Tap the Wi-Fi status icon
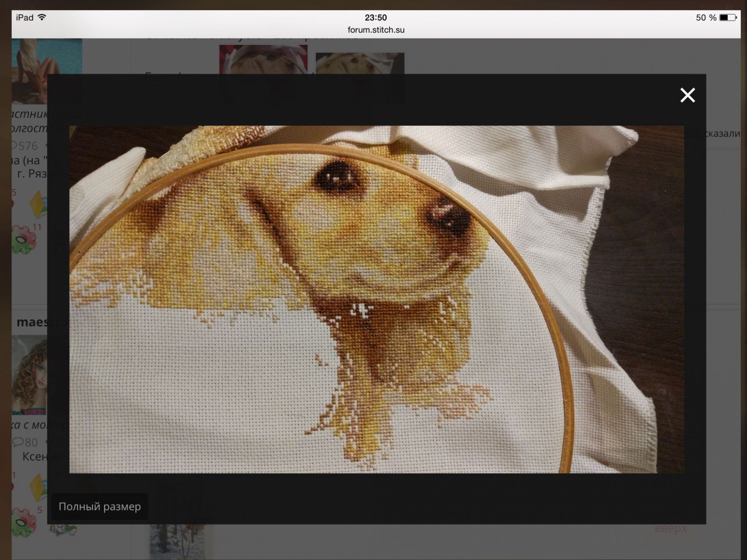This screenshot has width=747, height=560. 42,17
